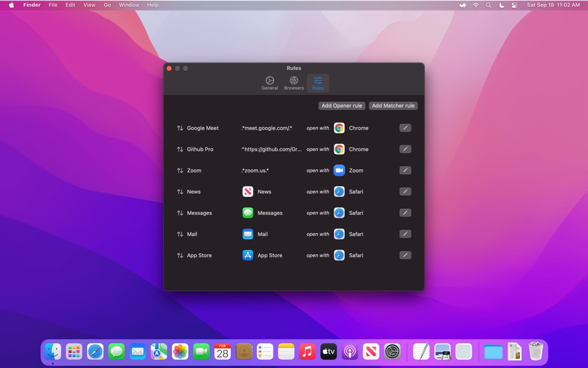Screen dimensions: 588x368
Task: Edit the Mail rule
Action: coord(405,234)
